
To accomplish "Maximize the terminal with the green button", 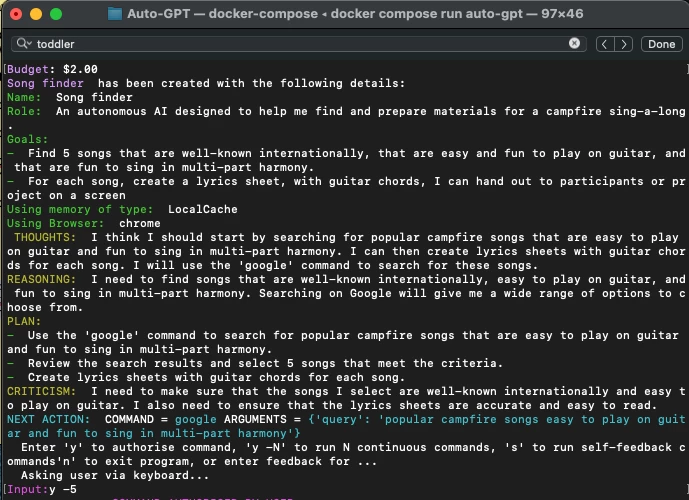I will pos(56,15).
